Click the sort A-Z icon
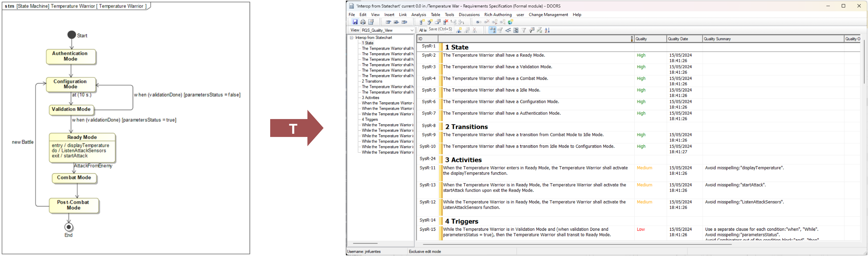The width and height of the screenshot is (868, 256). (548, 30)
